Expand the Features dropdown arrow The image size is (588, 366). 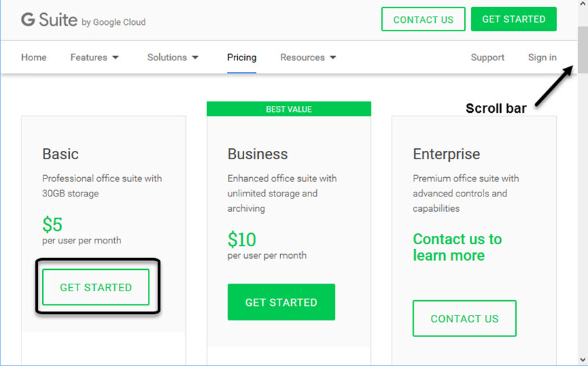tap(116, 57)
